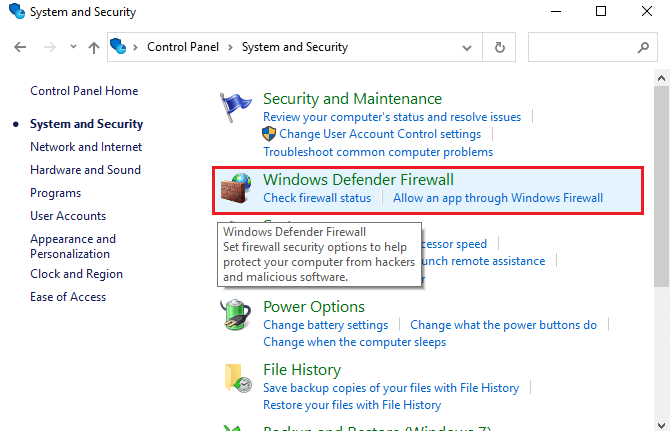Go back with the Back arrow

tap(20, 47)
